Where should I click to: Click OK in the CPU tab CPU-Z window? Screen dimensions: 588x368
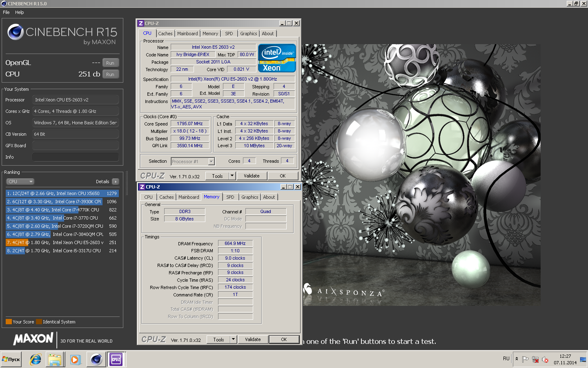[283, 176]
